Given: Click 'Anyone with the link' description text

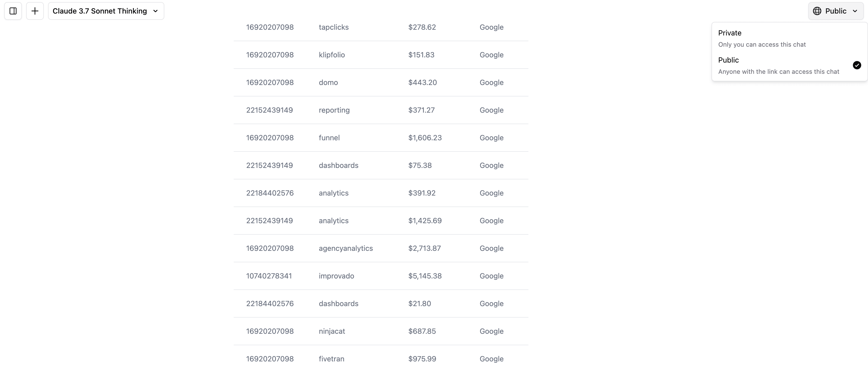Looking at the screenshot, I should (778, 72).
